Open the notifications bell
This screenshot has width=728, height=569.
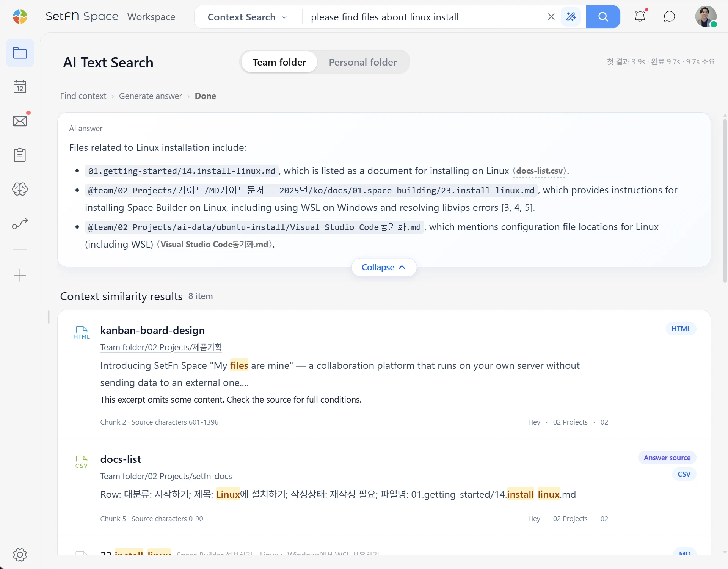tap(640, 16)
